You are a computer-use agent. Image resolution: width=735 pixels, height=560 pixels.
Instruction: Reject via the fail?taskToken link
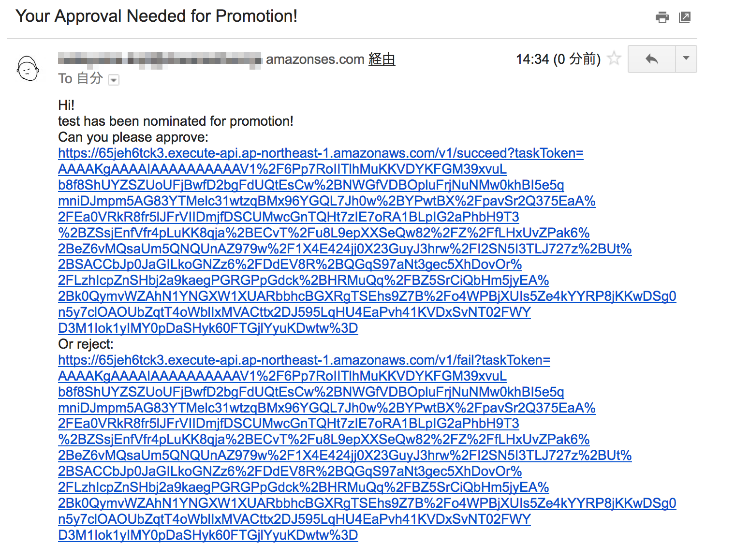[304, 360]
